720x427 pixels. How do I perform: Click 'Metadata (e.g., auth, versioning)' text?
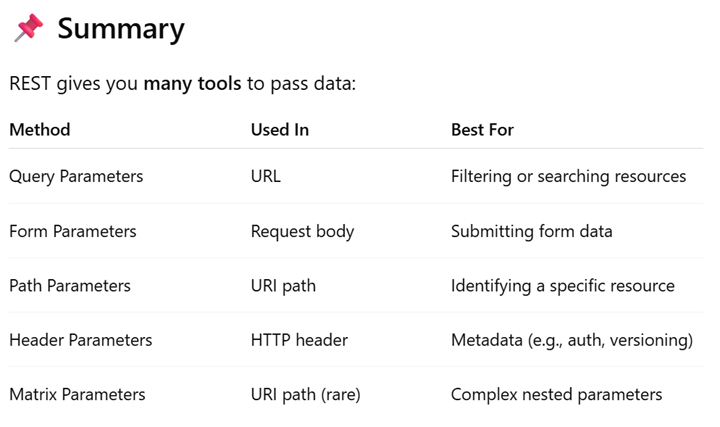coord(572,341)
